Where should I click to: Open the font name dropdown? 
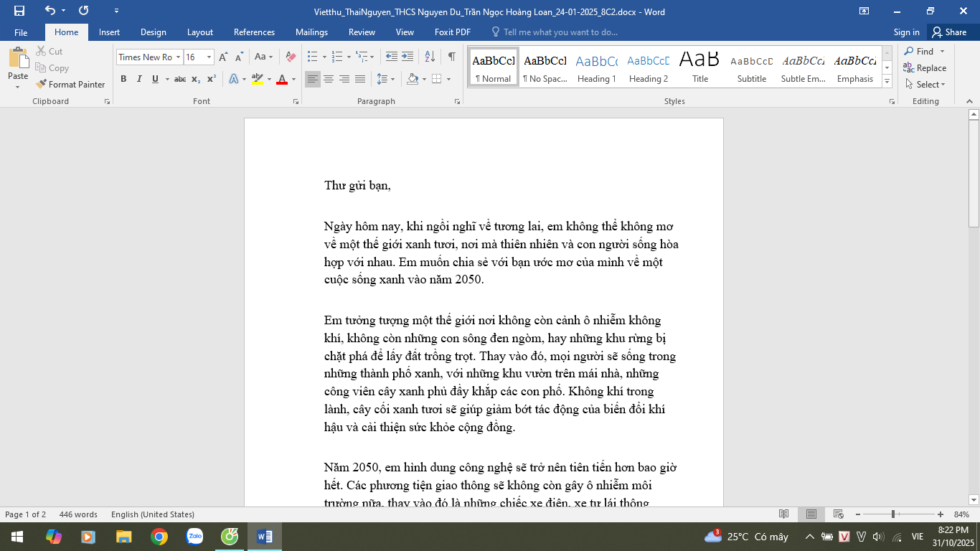[x=178, y=57]
